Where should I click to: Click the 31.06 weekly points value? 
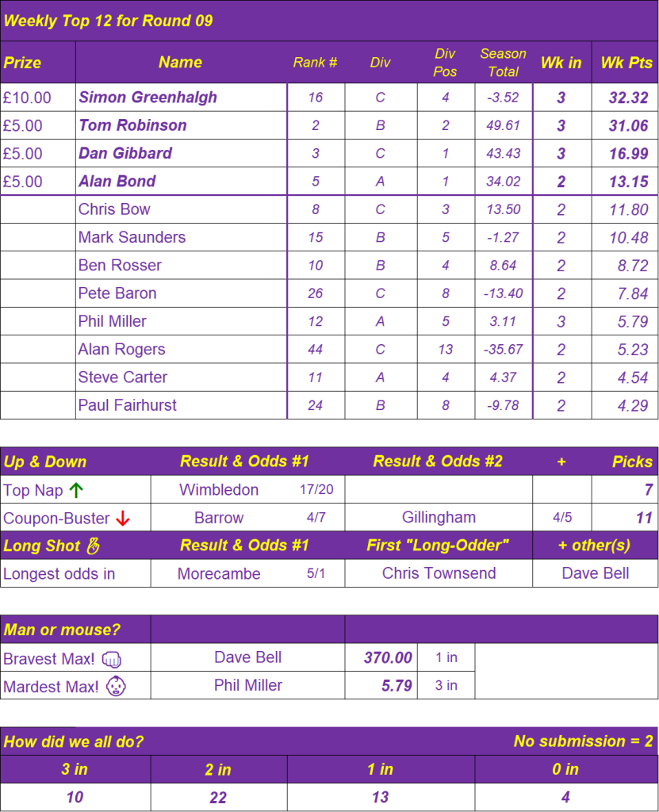[x=628, y=126]
